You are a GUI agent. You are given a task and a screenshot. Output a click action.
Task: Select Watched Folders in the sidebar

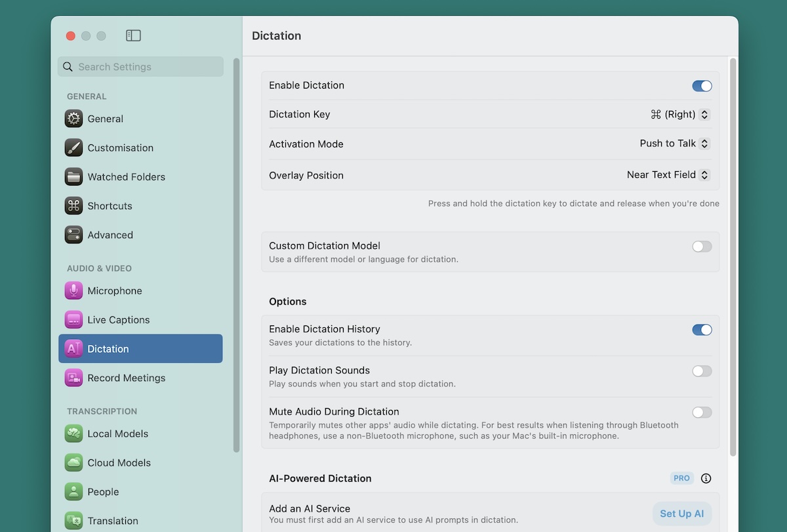[140, 176]
